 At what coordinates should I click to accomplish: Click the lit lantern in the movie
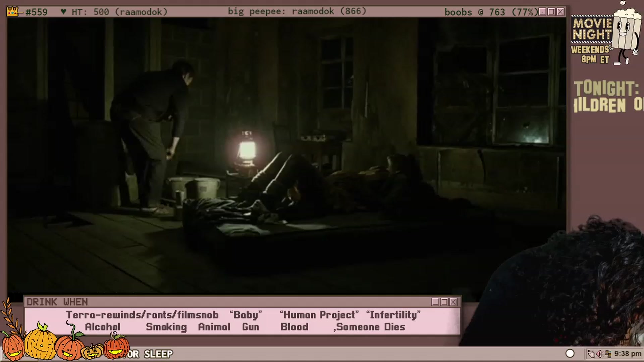[x=247, y=149]
